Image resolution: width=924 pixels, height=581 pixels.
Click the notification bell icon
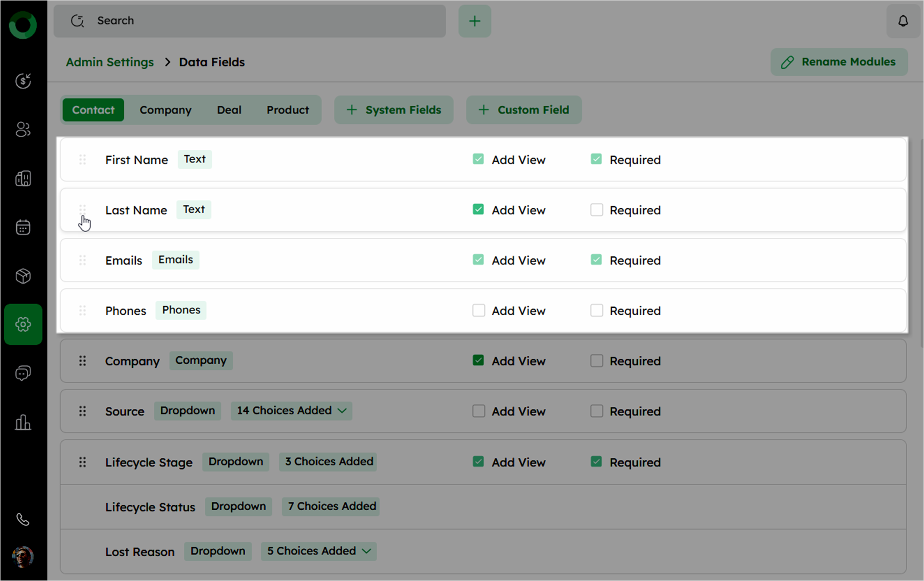[x=903, y=21]
